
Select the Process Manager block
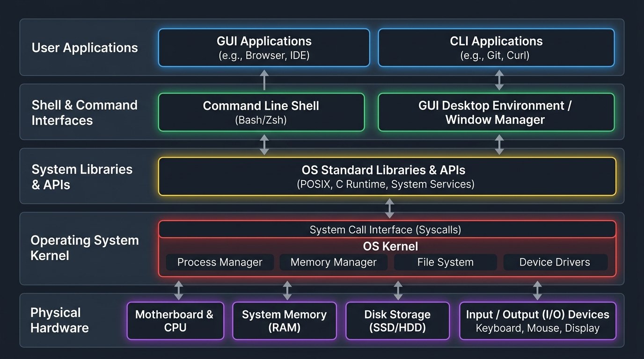point(220,262)
